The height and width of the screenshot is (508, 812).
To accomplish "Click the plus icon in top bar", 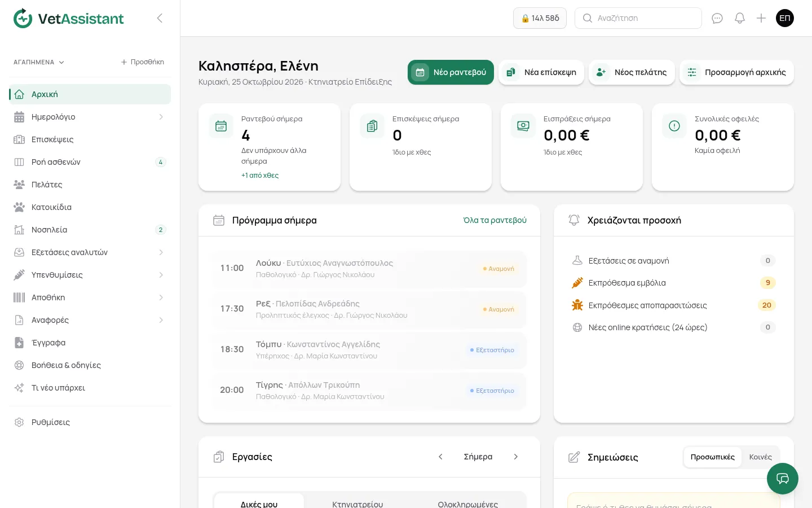I will tap(761, 18).
